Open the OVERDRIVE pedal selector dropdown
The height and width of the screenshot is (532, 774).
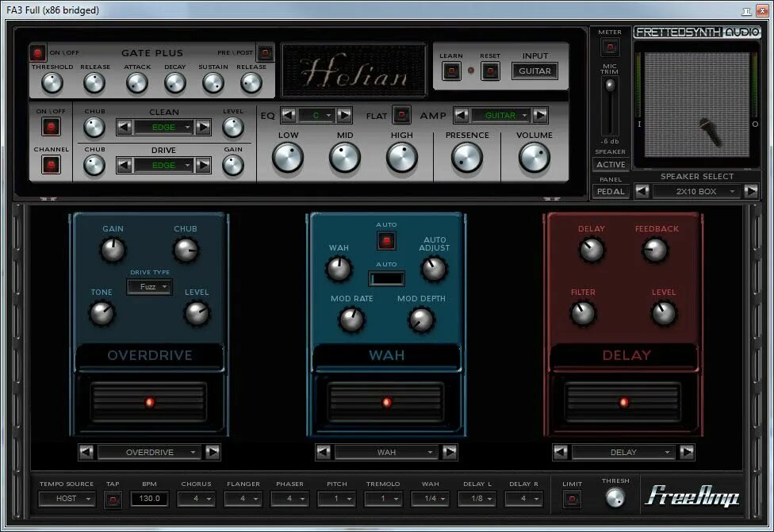coord(150,452)
